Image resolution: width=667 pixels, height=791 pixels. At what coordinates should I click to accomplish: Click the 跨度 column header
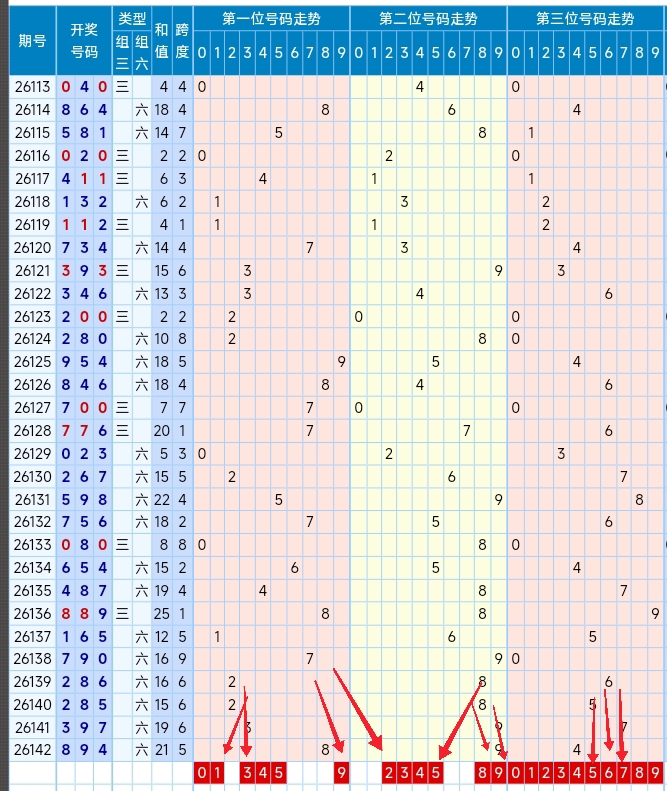(x=182, y=40)
